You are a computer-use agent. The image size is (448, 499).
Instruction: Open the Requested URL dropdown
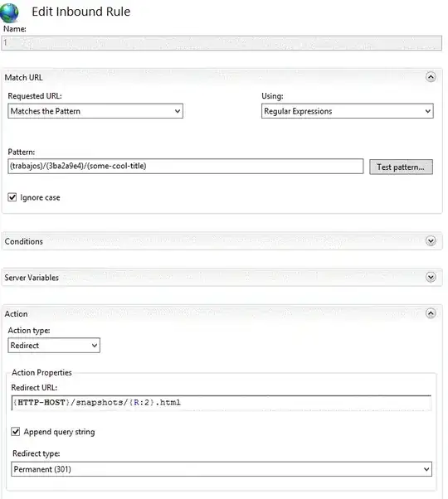click(x=95, y=111)
